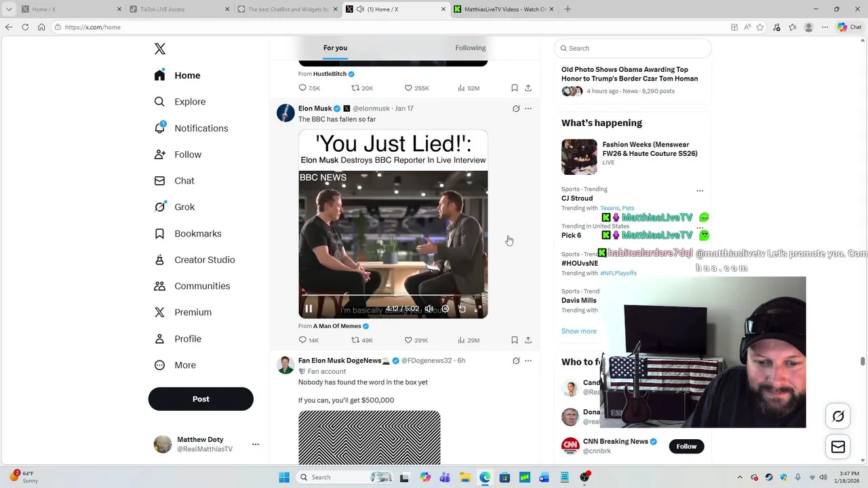Screen dimensions: 868x488
Task: Ask Grok about Elon Musk's post
Action: 516,108
